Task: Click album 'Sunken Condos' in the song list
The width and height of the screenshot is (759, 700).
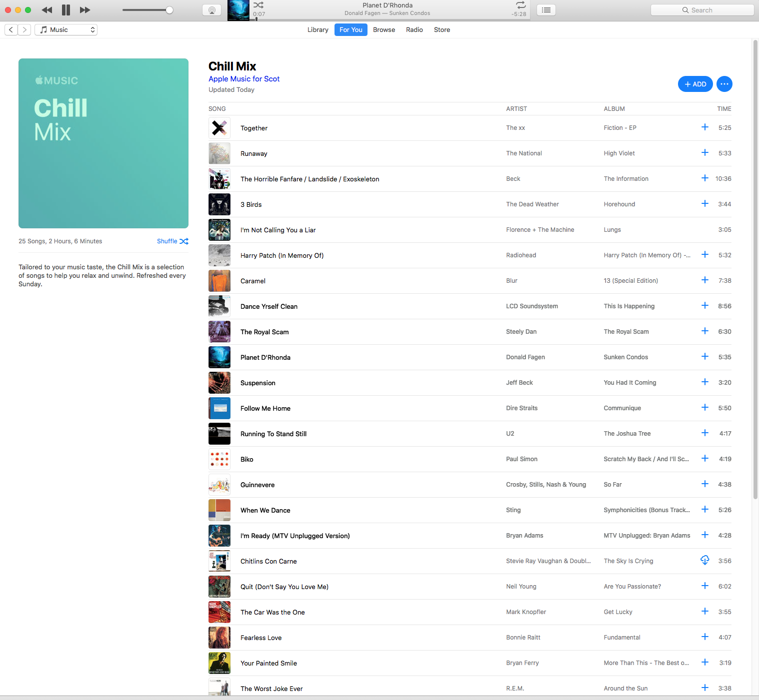Action: 625,357
